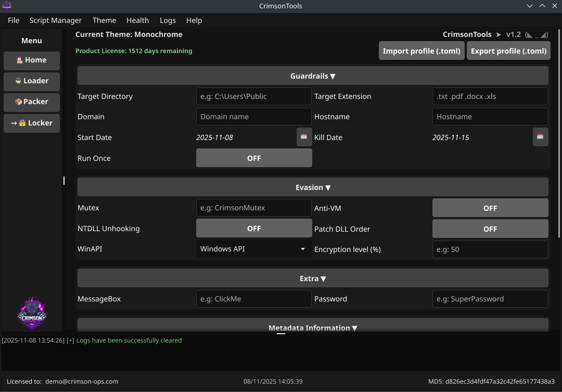
Task: Open the Kill Date calendar picker
Action: pyautogui.click(x=540, y=137)
